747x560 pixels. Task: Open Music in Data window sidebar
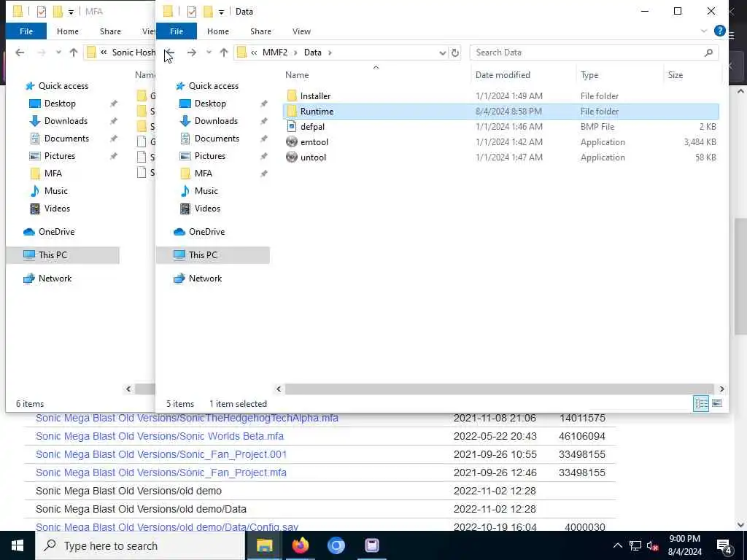(x=206, y=191)
